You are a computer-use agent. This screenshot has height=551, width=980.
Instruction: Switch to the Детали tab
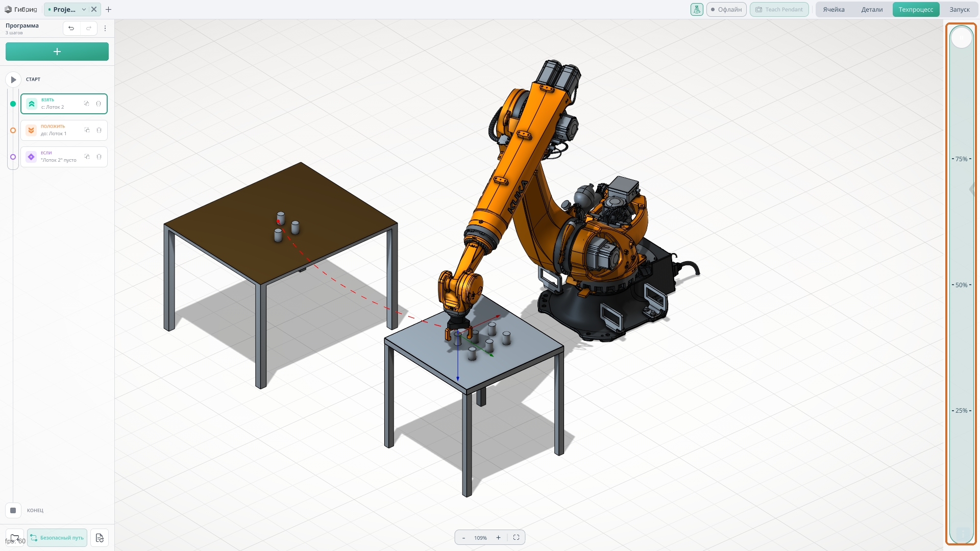click(872, 9)
